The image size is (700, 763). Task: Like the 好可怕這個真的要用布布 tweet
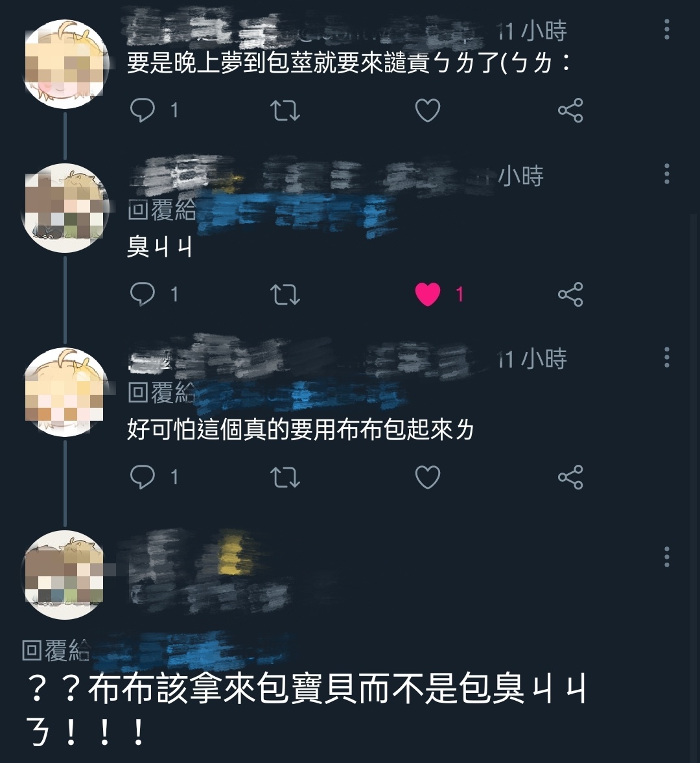(x=428, y=477)
